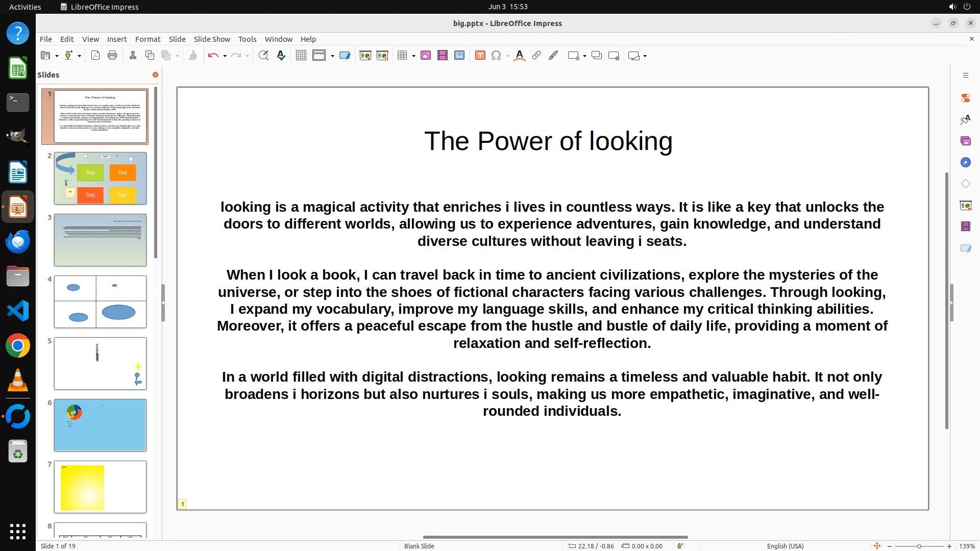The width and height of the screenshot is (980, 551).
Task: Click the Insert Chart icon
Action: tap(459, 56)
